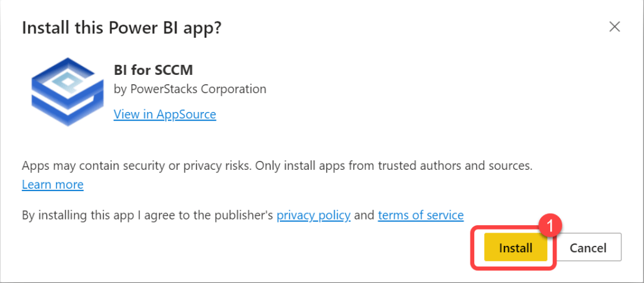Click the word 'and' between the policy links

[x=364, y=215]
